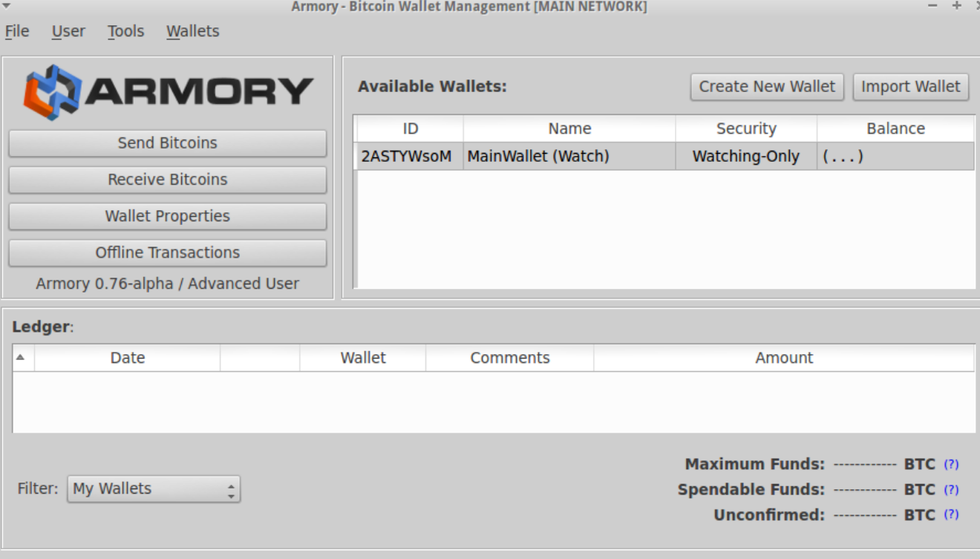Click the balance placeholder (...) for MainWallet
980x559 pixels.
click(843, 156)
